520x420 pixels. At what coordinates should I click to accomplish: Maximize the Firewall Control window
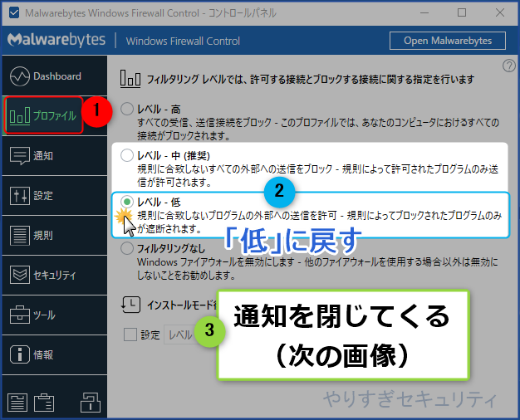click(x=462, y=13)
